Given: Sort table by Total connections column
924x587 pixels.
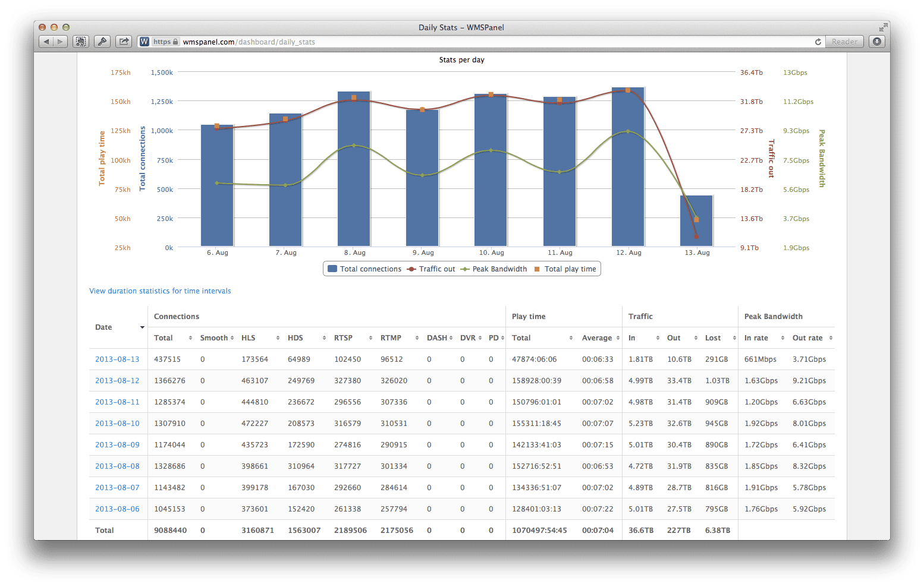Looking at the screenshot, I should click(191, 337).
